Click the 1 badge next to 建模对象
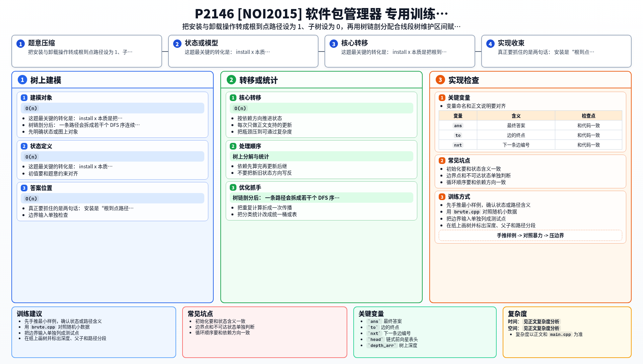The width and height of the screenshot is (643, 364). pos(24,98)
